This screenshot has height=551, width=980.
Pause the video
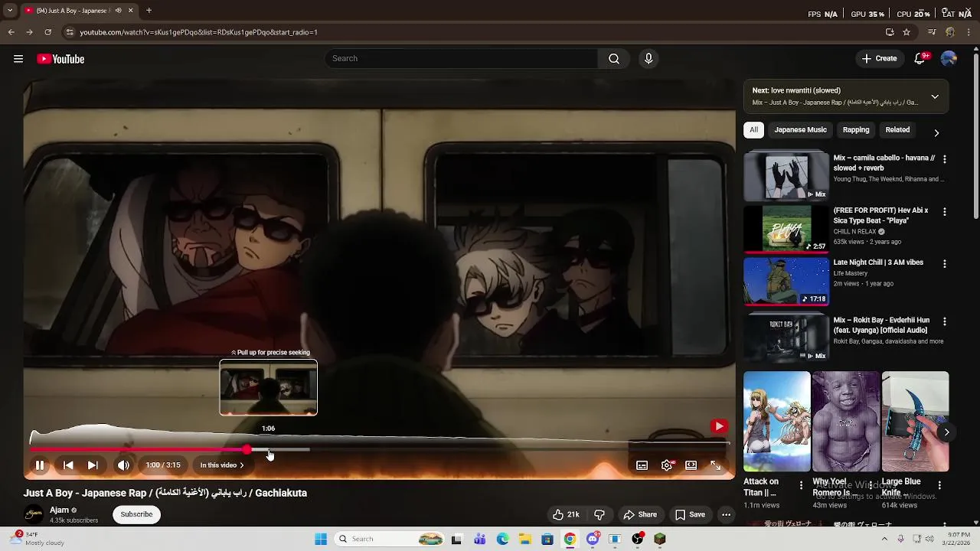[x=40, y=465]
